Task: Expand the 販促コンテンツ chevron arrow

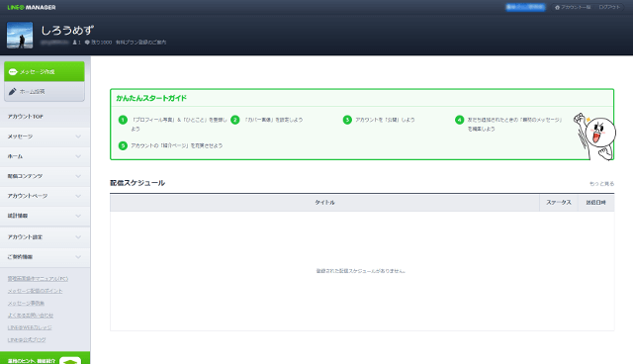Action: tap(78, 176)
